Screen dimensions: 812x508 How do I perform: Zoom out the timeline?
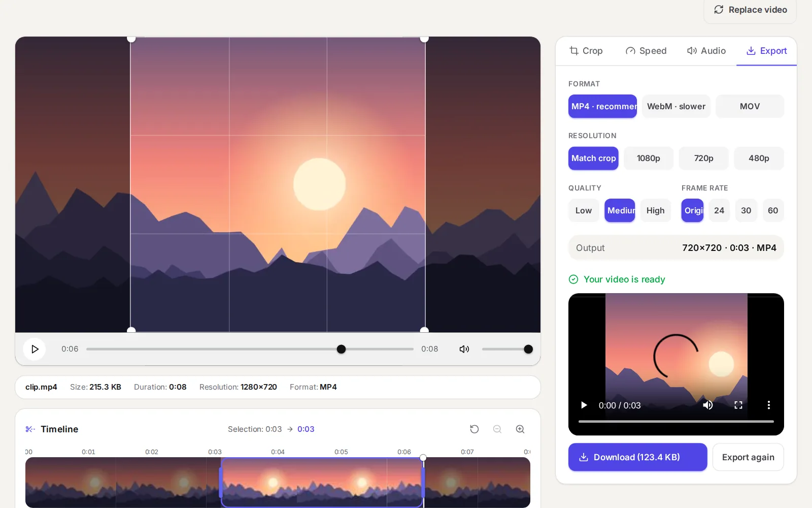(x=497, y=429)
